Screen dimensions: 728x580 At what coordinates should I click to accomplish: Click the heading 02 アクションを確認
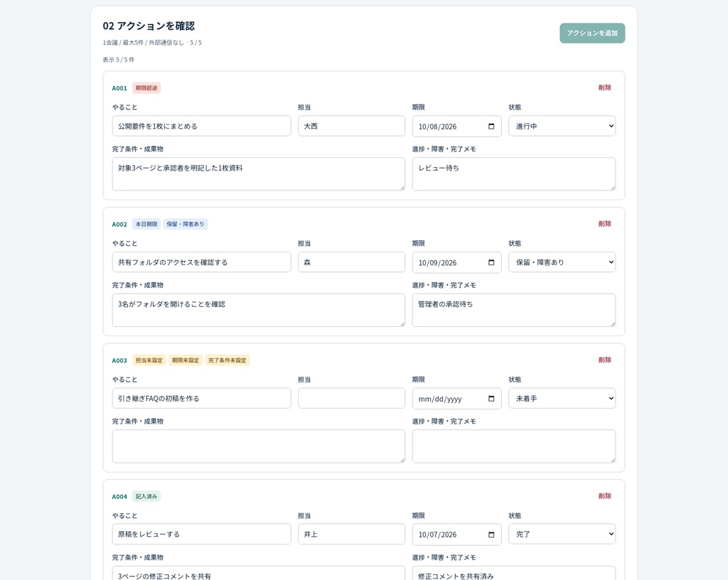(149, 26)
